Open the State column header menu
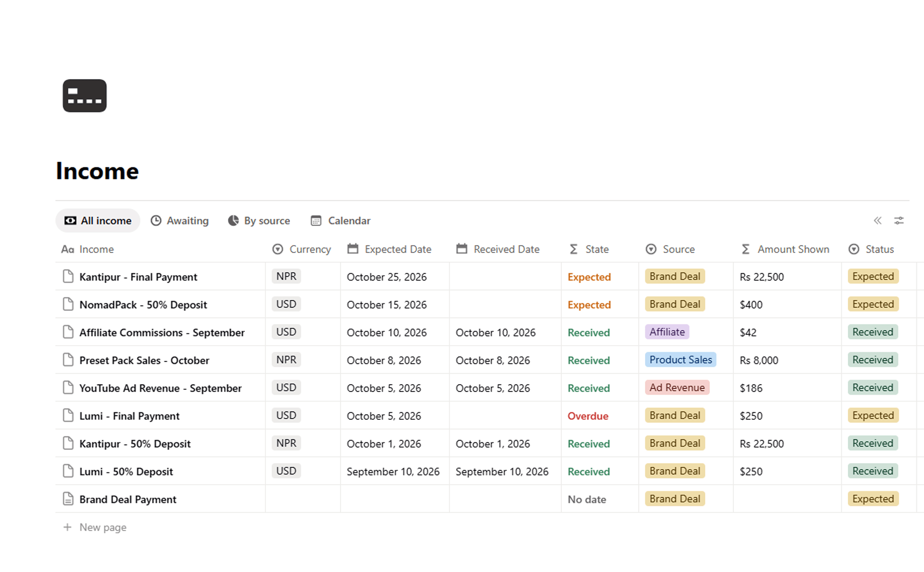This screenshot has width=924, height=572. pos(589,249)
